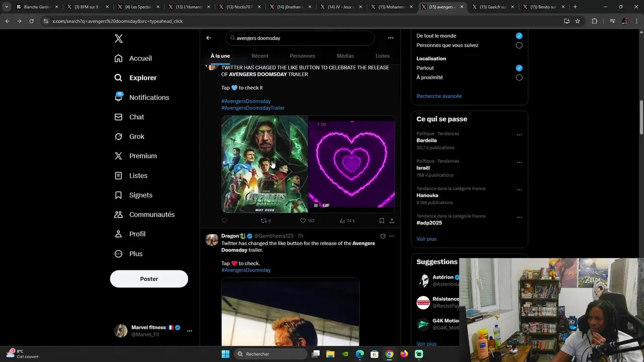Reply to the Avengers Doomsday trailer post
The height and width of the screenshot is (362, 644).
pos(225,221)
